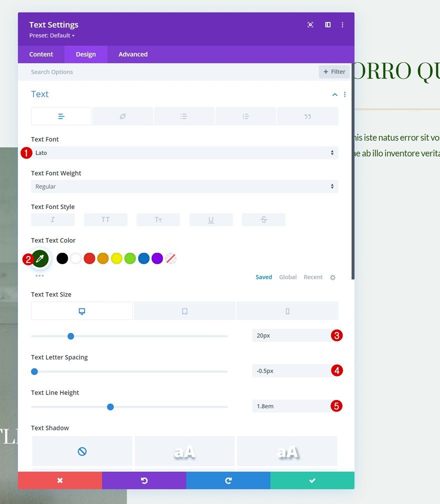
Task: Open the Text Font Weight dropdown
Action: pos(184,186)
